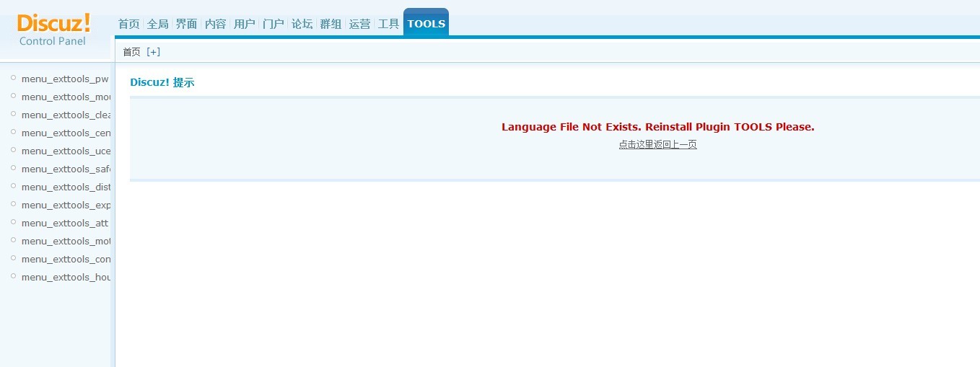Image resolution: width=980 pixels, height=367 pixels.
Task: Click the Discuz! 提示 heading
Action: [162, 82]
